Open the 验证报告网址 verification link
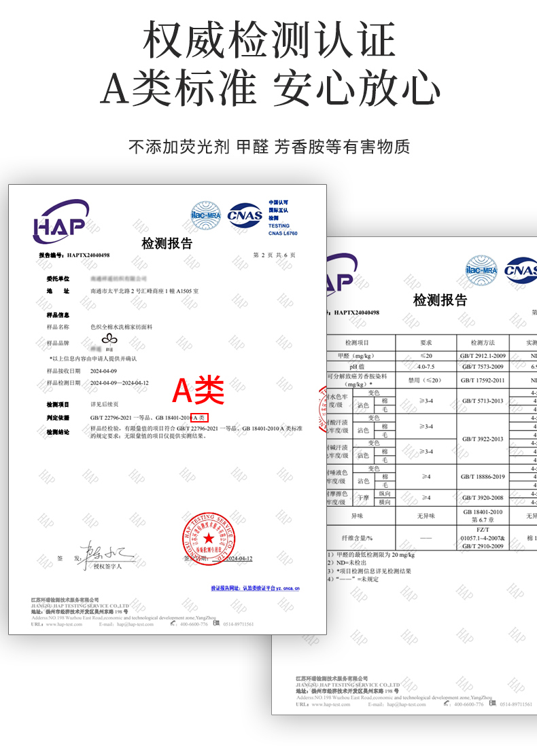Screen dimensions: 537x756 click(255, 588)
